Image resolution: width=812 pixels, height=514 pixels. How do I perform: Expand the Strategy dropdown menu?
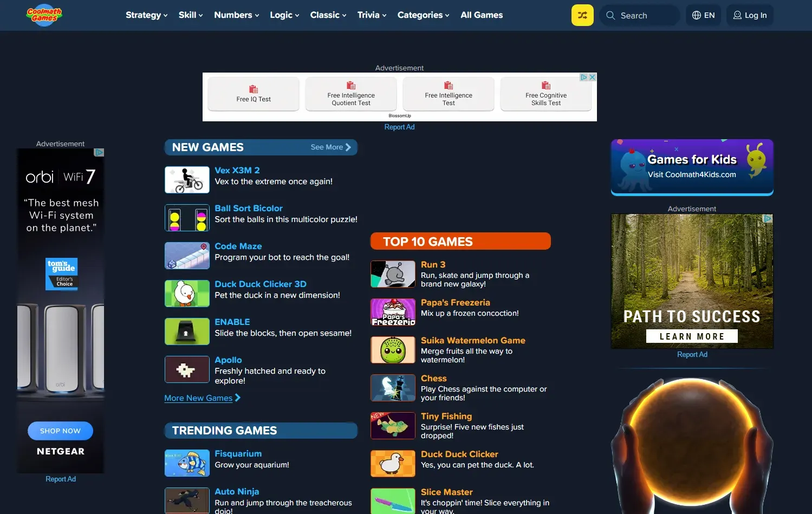(x=146, y=15)
